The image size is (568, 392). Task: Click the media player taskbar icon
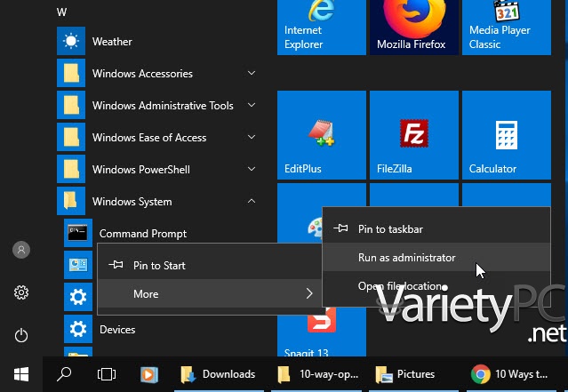coord(149,374)
